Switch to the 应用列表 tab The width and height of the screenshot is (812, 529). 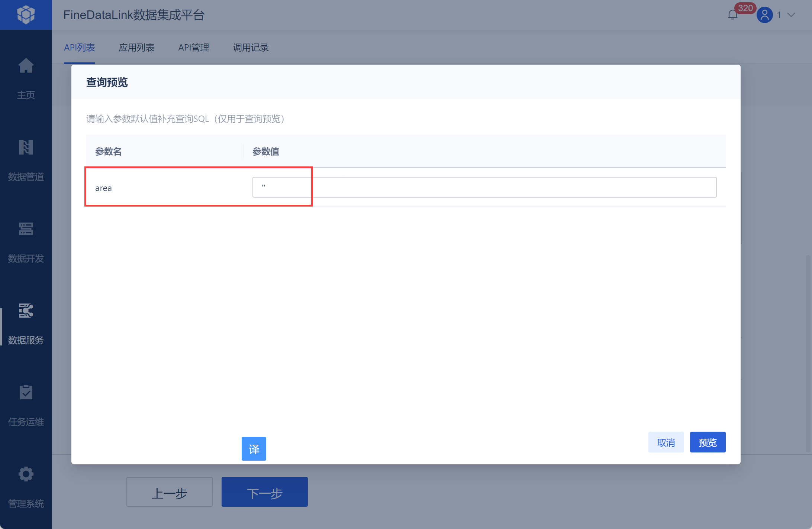[136, 48]
